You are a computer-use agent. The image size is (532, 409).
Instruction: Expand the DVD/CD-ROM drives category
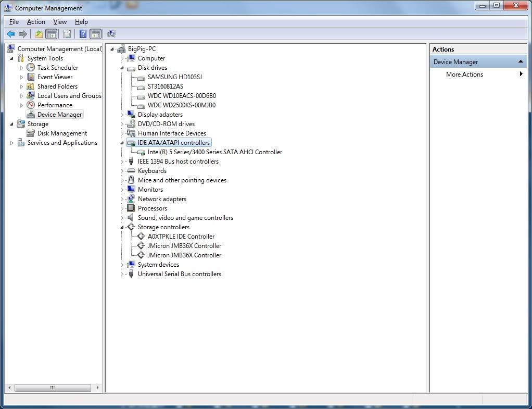122,125
